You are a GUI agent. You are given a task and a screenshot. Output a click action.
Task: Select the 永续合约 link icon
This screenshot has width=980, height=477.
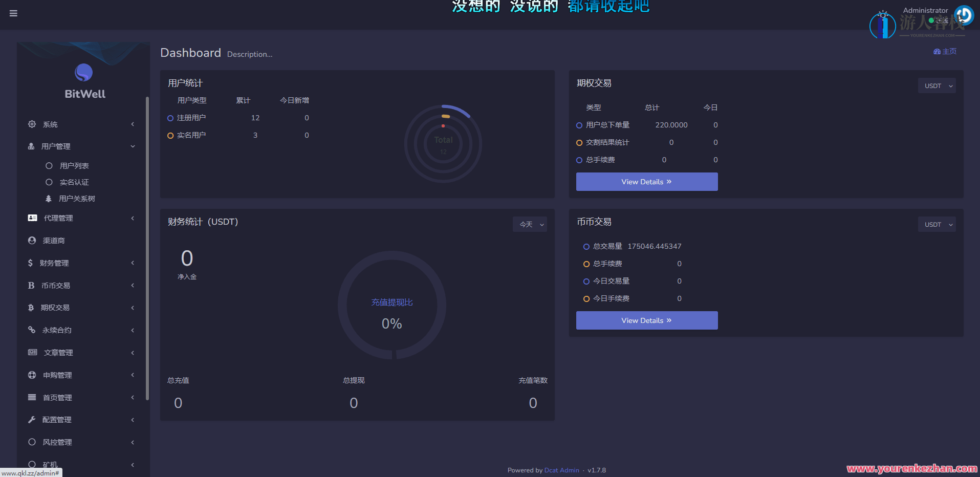tap(31, 330)
